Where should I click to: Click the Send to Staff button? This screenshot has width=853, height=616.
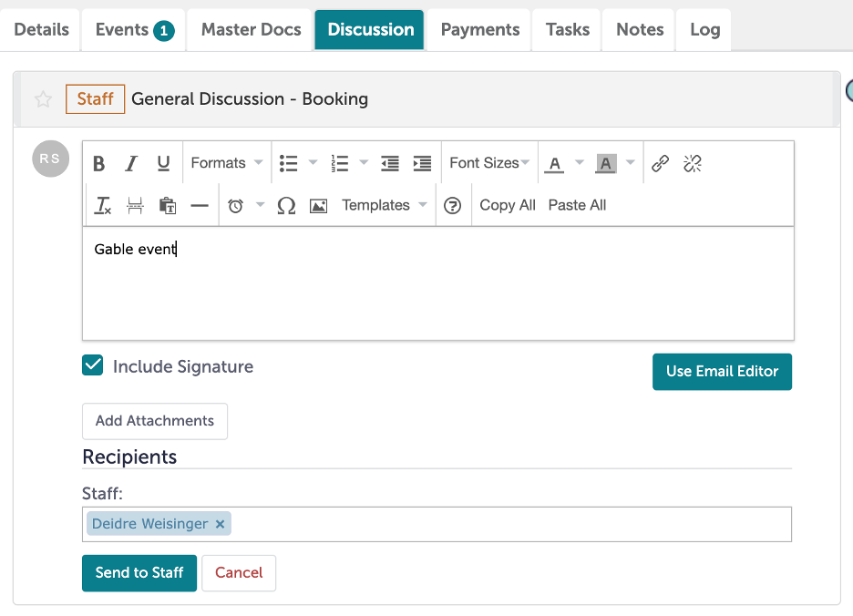[139, 573]
